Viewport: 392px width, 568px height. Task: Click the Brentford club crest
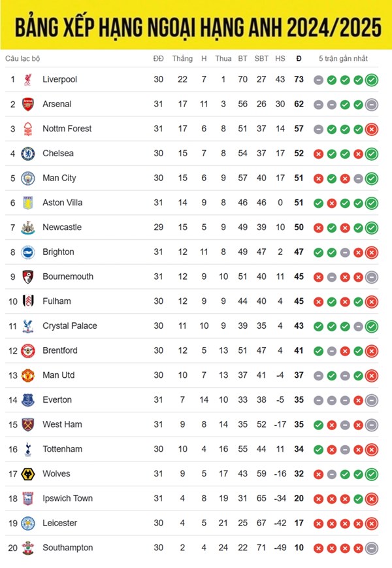coord(28,350)
